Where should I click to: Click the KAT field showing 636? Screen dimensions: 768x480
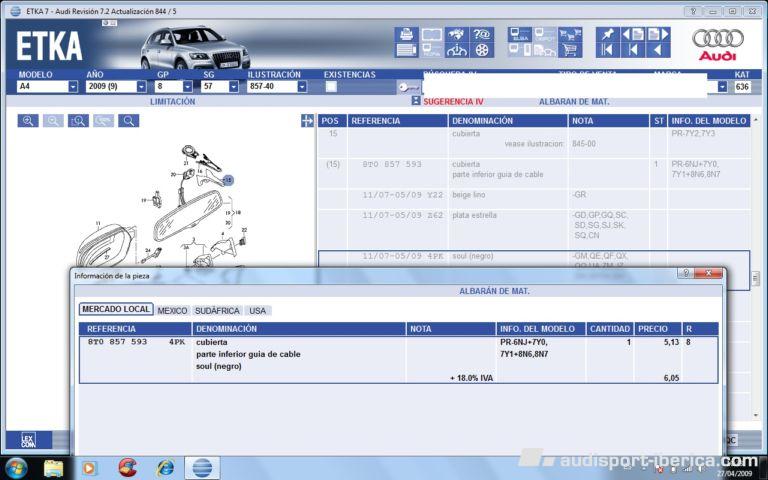coord(742,87)
